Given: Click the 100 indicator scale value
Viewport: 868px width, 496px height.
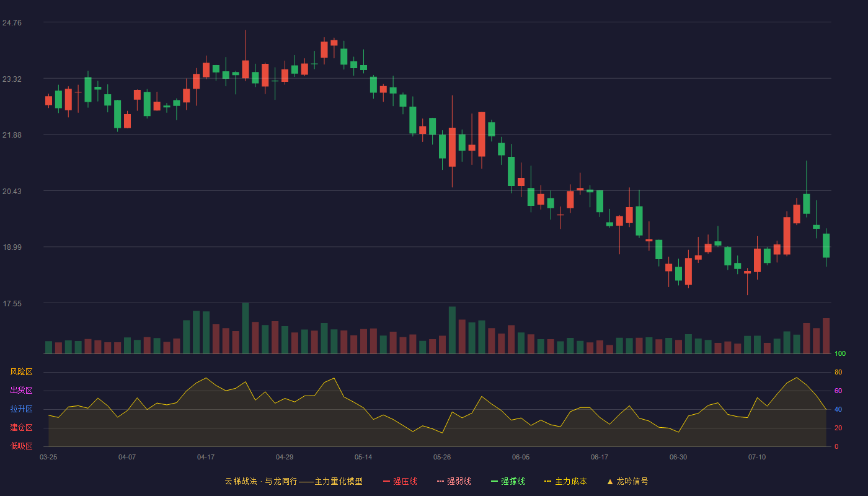Looking at the screenshot, I should 840,354.
